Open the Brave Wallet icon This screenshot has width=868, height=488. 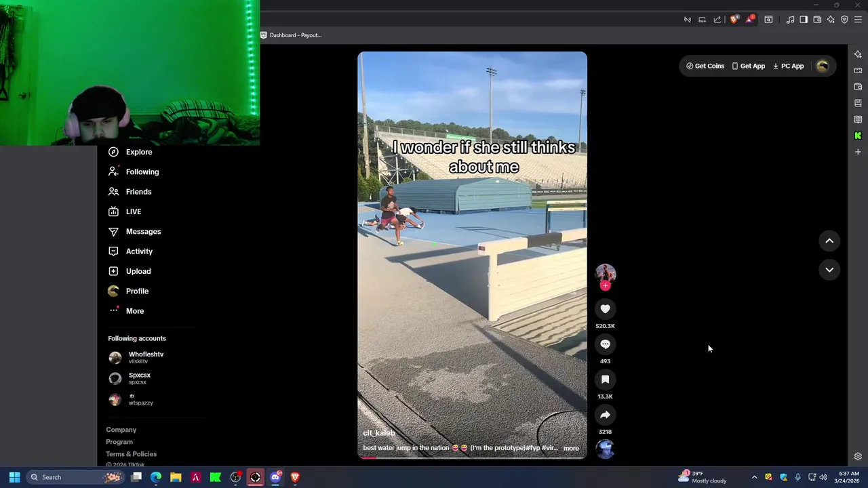coord(817,20)
